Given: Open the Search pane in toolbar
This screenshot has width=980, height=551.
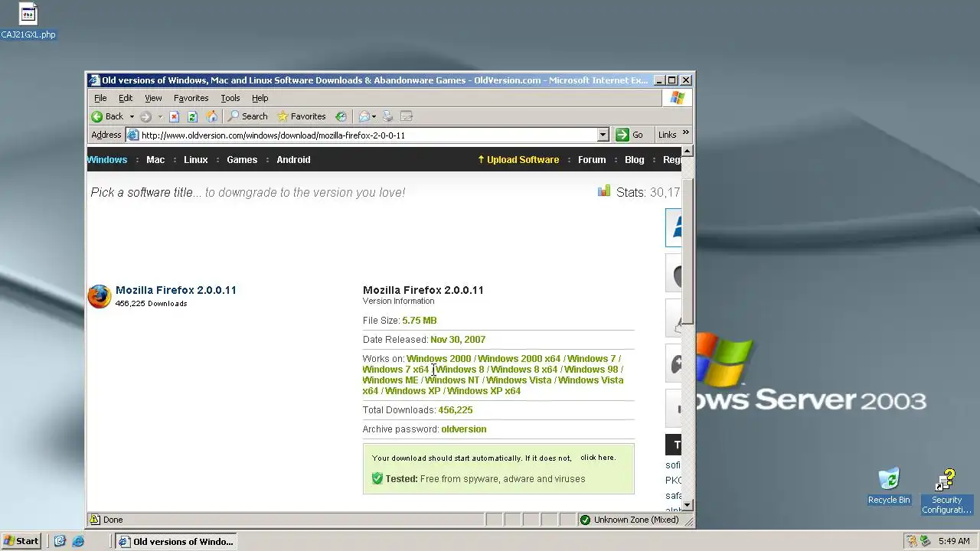Looking at the screenshot, I should 247,116.
